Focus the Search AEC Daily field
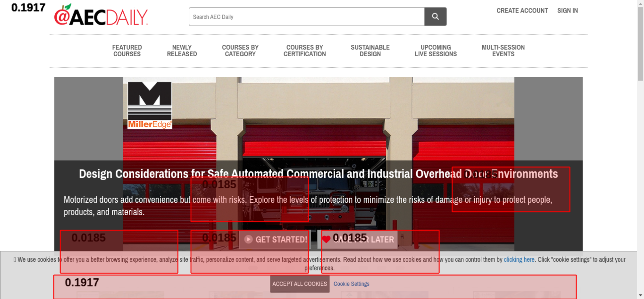Image resolution: width=644 pixels, height=299 pixels. 306,17
